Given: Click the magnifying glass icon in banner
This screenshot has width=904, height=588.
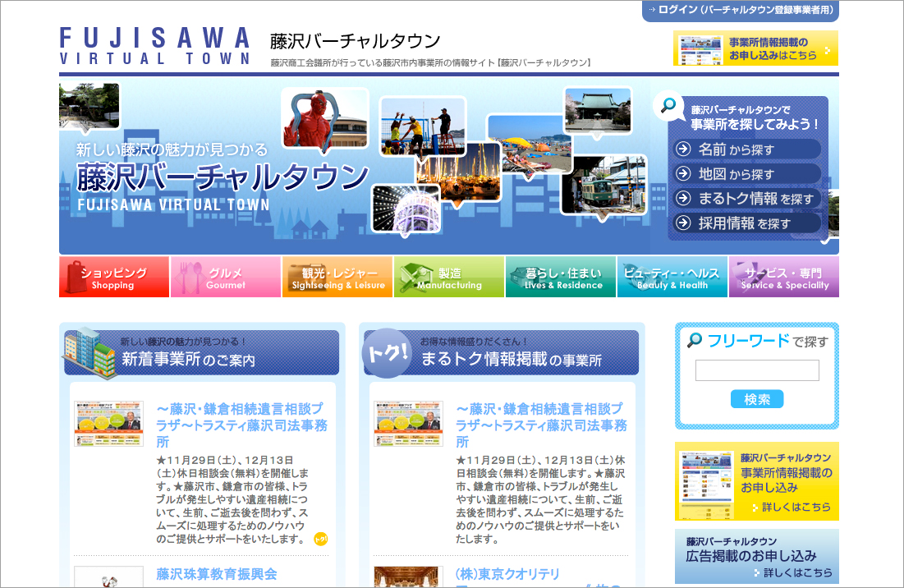Looking at the screenshot, I should point(669,106).
